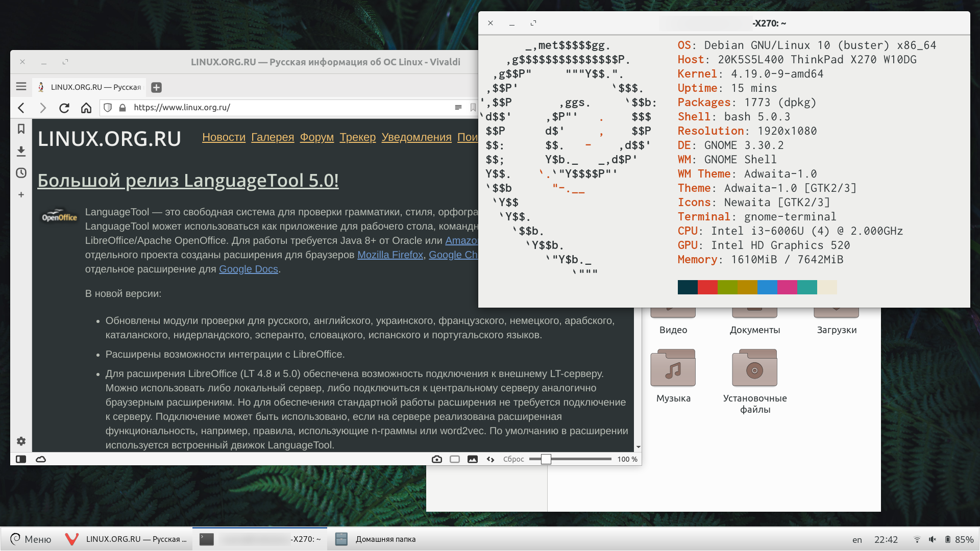Click the OpenOffice article thumbnail
The width and height of the screenshot is (980, 551).
pyautogui.click(x=59, y=216)
